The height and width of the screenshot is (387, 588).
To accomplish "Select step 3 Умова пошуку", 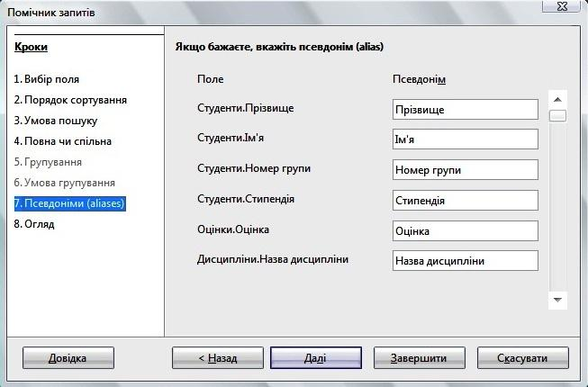I will tap(56, 121).
